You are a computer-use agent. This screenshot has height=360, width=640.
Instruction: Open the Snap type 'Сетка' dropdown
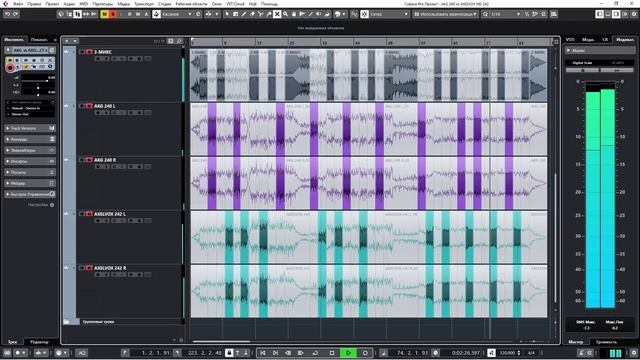pos(389,14)
